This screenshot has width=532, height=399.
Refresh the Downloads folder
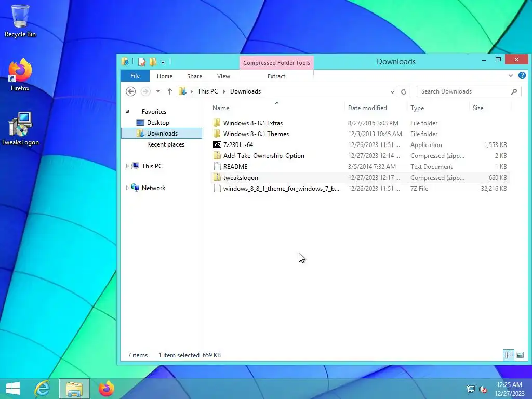[x=403, y=91]
